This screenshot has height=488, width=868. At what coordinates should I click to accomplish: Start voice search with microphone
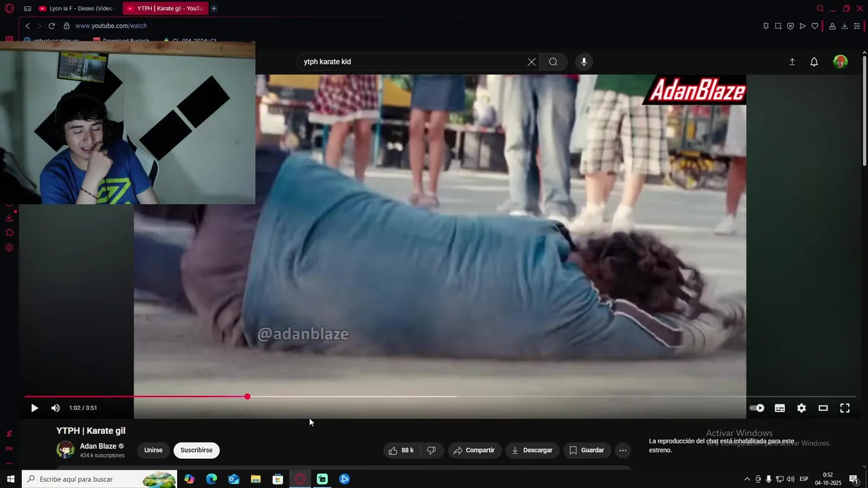point(584,62)
